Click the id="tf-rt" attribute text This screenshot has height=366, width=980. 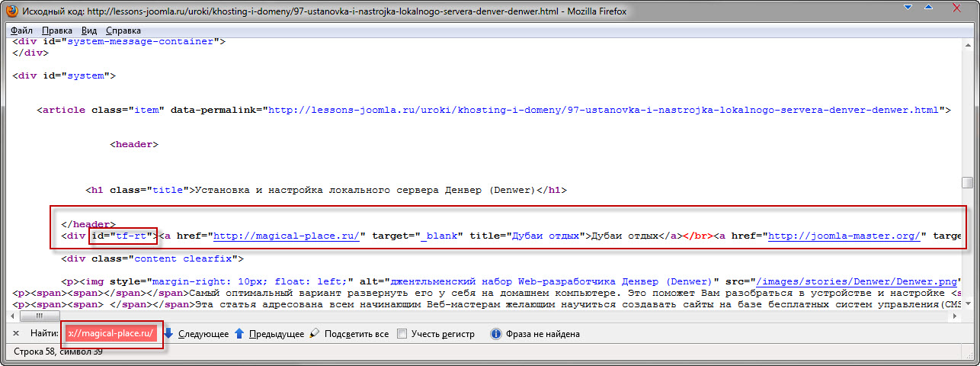coord(123,236)
